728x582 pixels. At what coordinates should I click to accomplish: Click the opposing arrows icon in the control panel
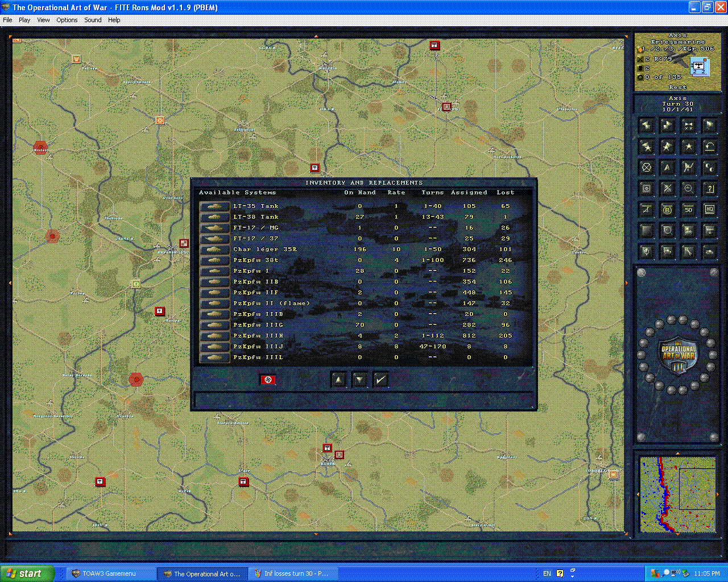click(688, 126)
